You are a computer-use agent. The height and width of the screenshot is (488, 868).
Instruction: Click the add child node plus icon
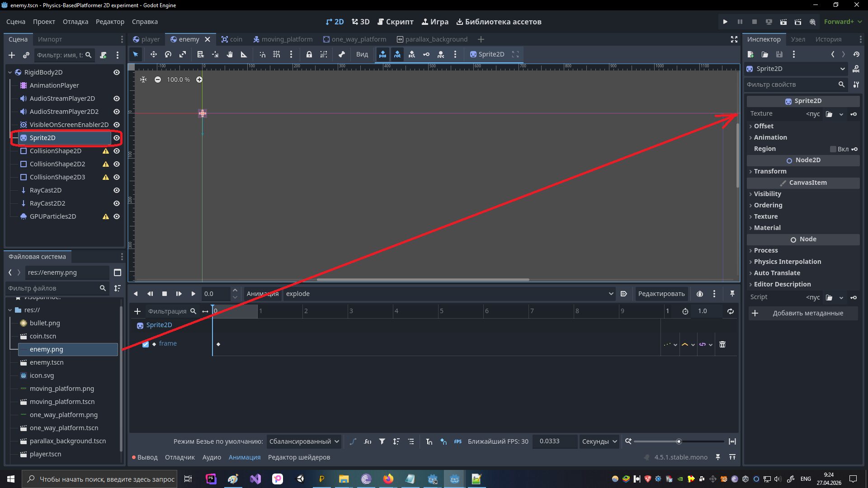click(x=12, y=55)
